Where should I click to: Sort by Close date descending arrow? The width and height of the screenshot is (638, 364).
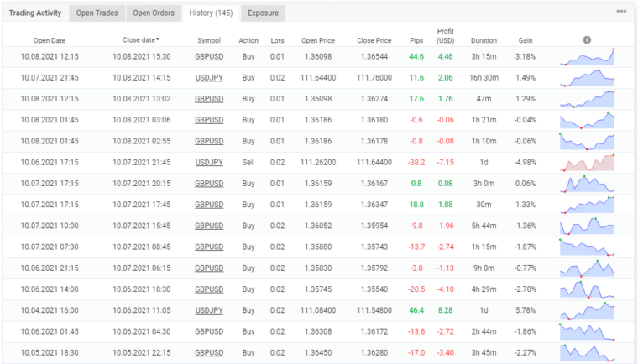158,39
